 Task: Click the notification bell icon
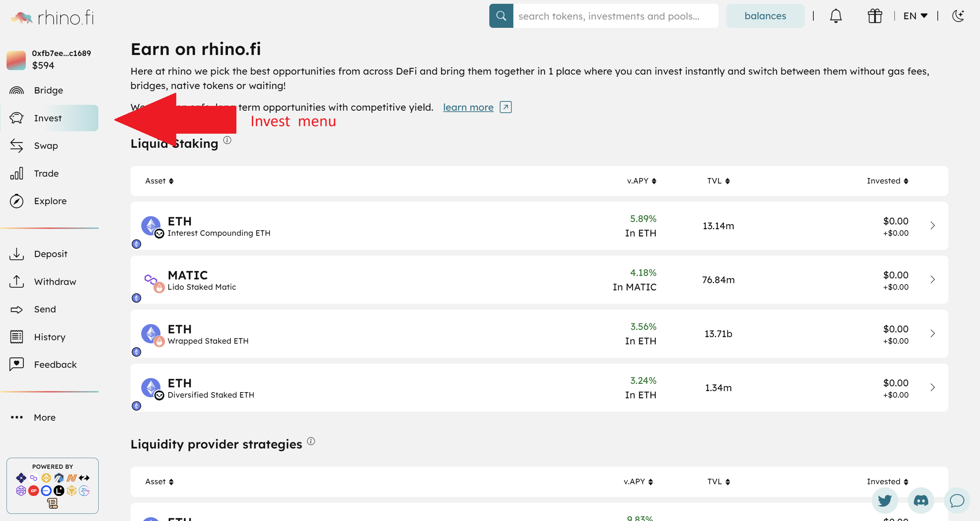(x=835, y=16)
